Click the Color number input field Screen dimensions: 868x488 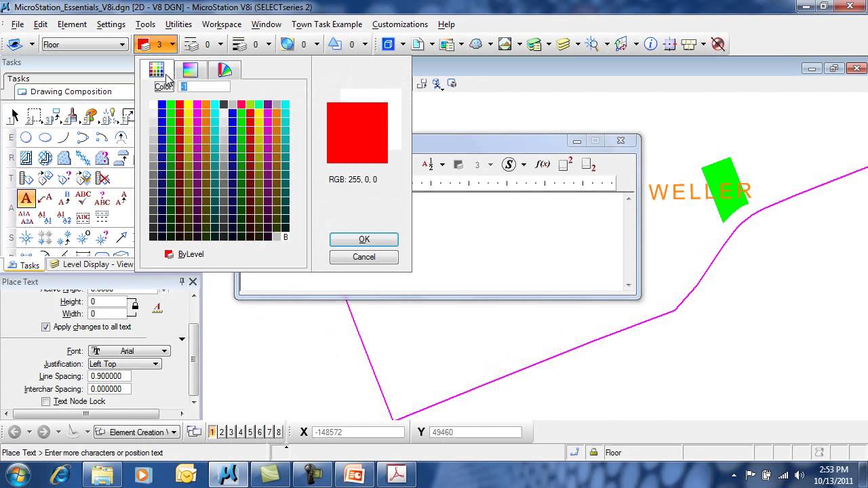pyautogui.click(x=204, y=87)
